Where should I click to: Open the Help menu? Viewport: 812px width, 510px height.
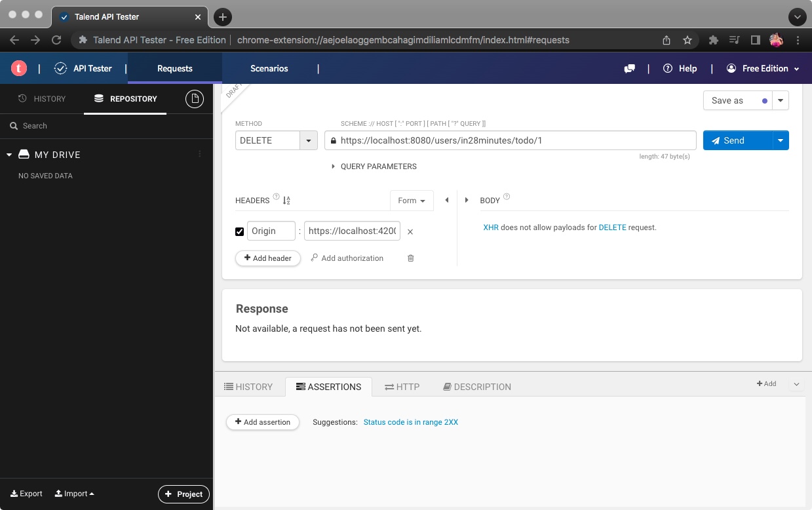point(680,68)
